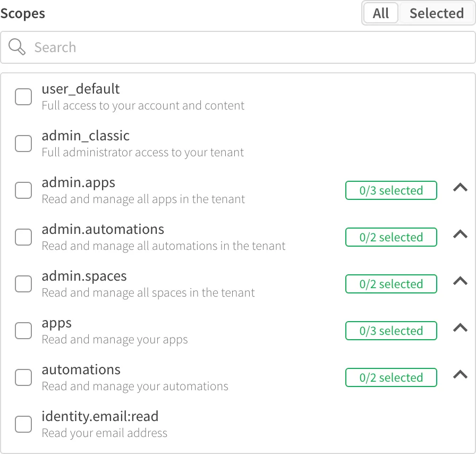
Task: Collapse the admin.automations chevron
Action: pos(460,234)
